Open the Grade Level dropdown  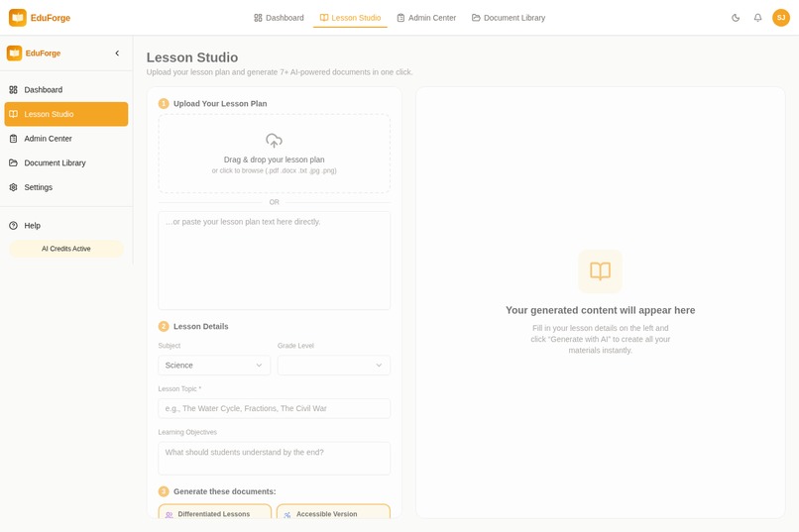[334, 365]
